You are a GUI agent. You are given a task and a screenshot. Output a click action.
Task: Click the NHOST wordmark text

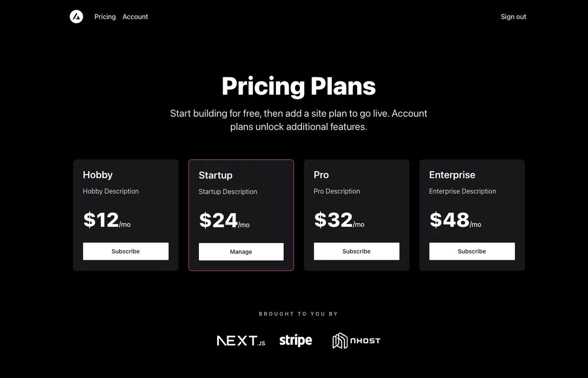coord(366,341)
